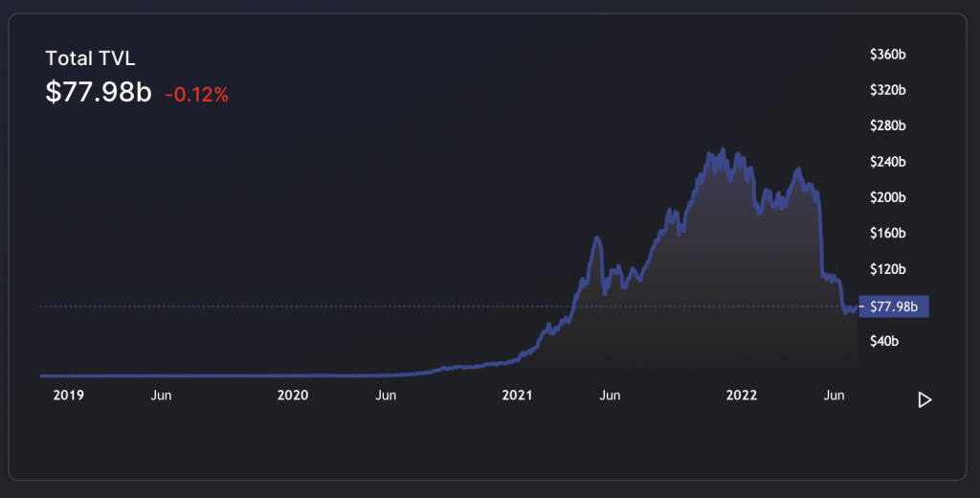
Task: Click the Total TVL heading
Action: (90, 58)
